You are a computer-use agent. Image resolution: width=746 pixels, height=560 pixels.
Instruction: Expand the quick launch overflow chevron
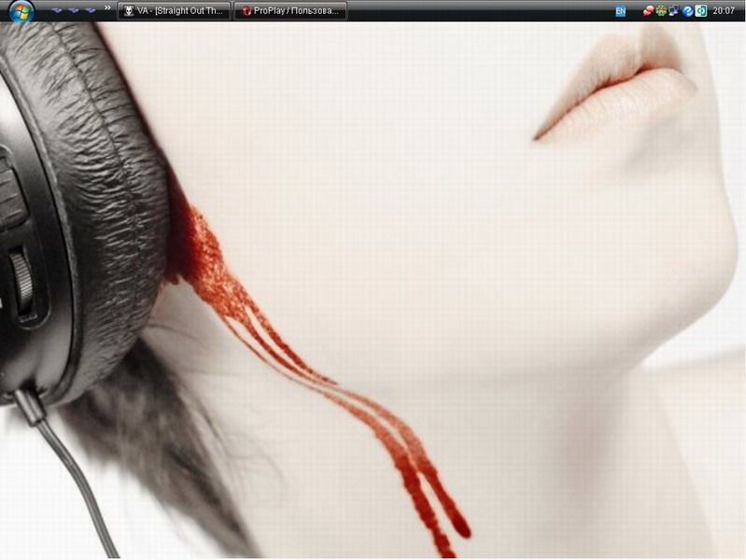click(107, 8)
